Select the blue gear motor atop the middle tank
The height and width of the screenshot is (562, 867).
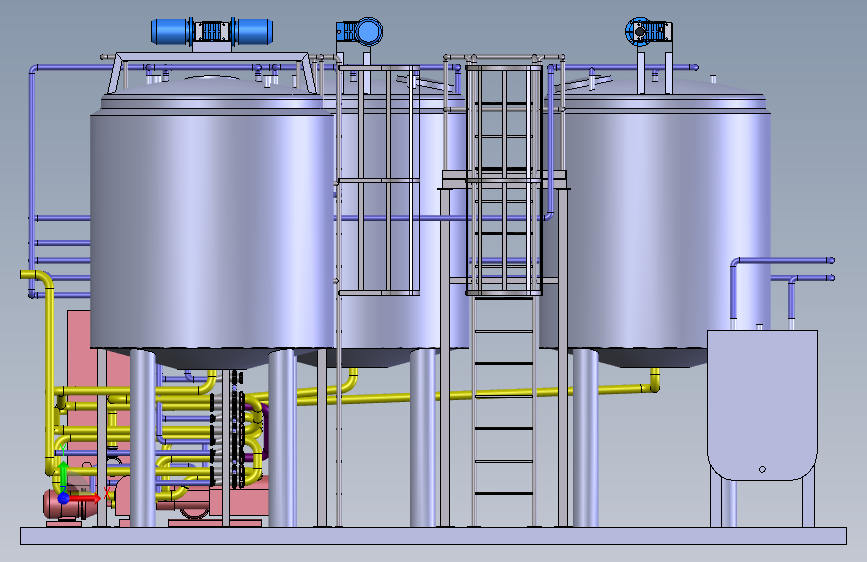(x=359, y=32)
